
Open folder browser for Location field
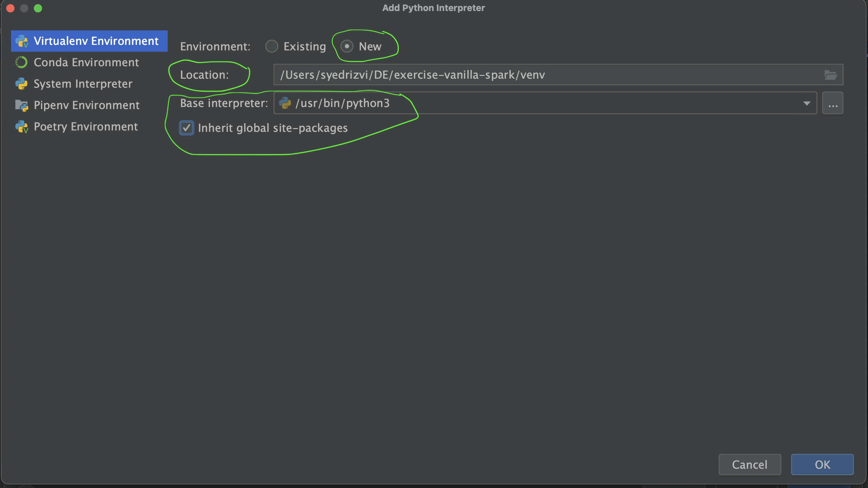pyautogui.click(x=830, y=75)
